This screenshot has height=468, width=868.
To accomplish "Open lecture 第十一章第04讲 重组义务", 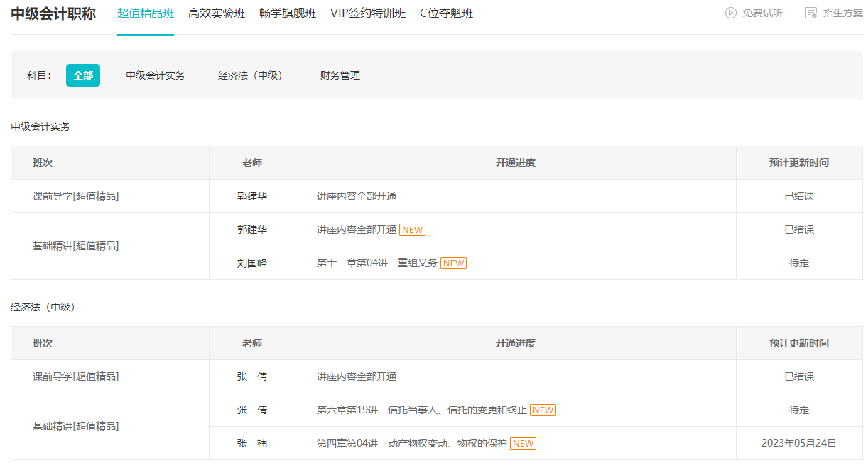I will tap(376, 263).
